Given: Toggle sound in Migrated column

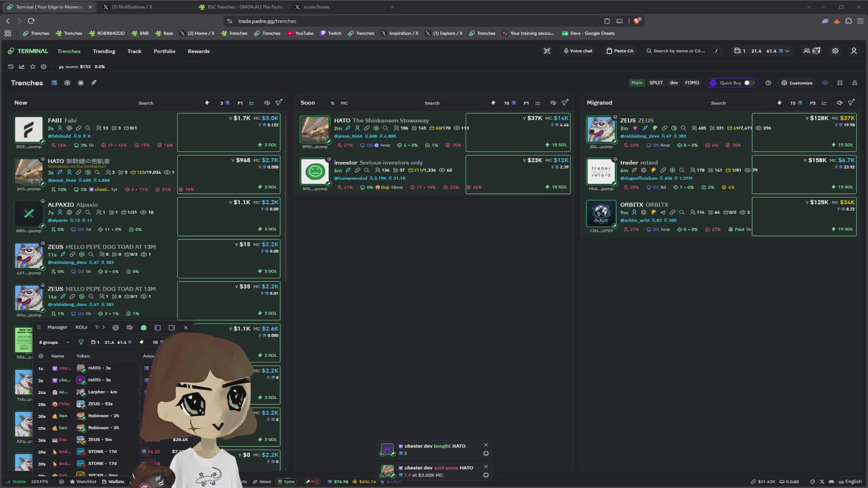Looking at the screenshot, I should pos(840,103).
